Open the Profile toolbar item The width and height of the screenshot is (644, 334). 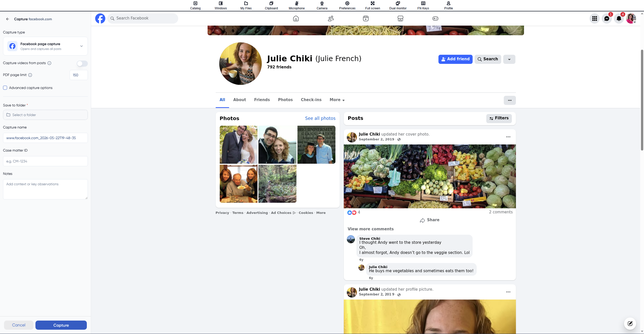point(448,5)
